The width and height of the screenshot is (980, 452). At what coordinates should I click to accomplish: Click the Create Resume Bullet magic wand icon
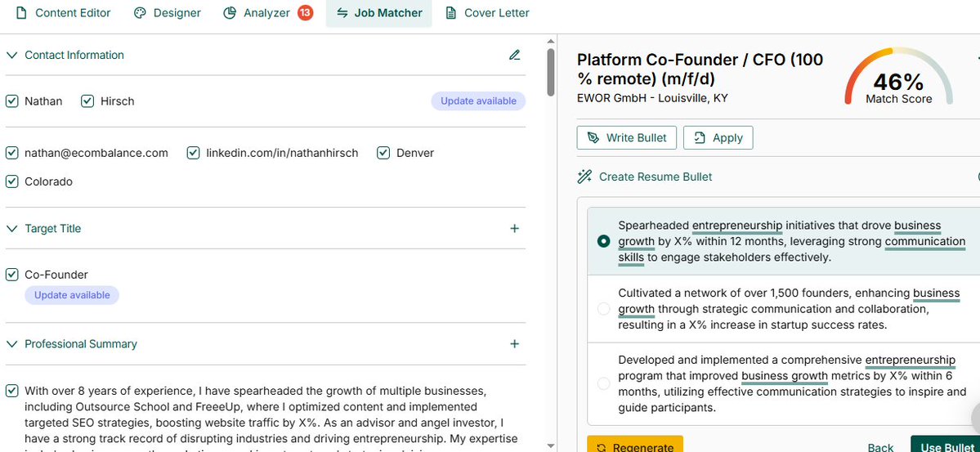584,177
